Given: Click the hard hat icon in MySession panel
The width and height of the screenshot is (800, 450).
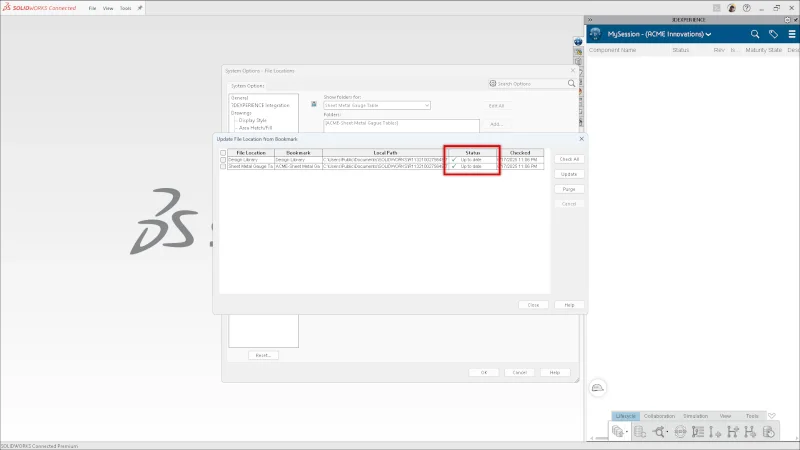Looking at the screenshot, I should (x=597, y=388).
